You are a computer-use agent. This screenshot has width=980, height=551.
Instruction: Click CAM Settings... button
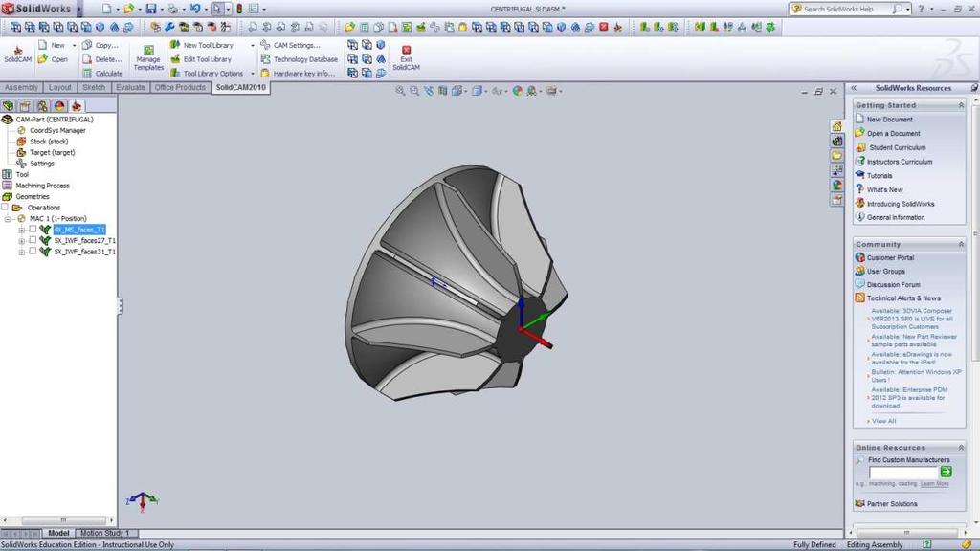291,45
